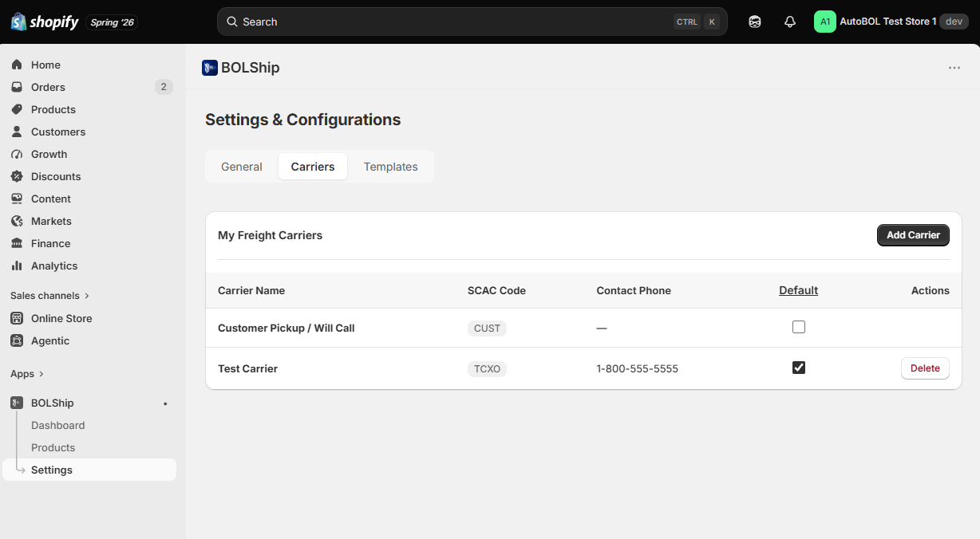The height and width of the screenshot is (539, 980).
Task: Click the Default column header
Action: 799,290
